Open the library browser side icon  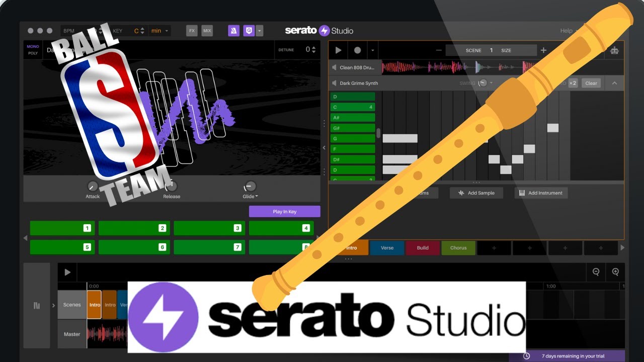[37, 306]
